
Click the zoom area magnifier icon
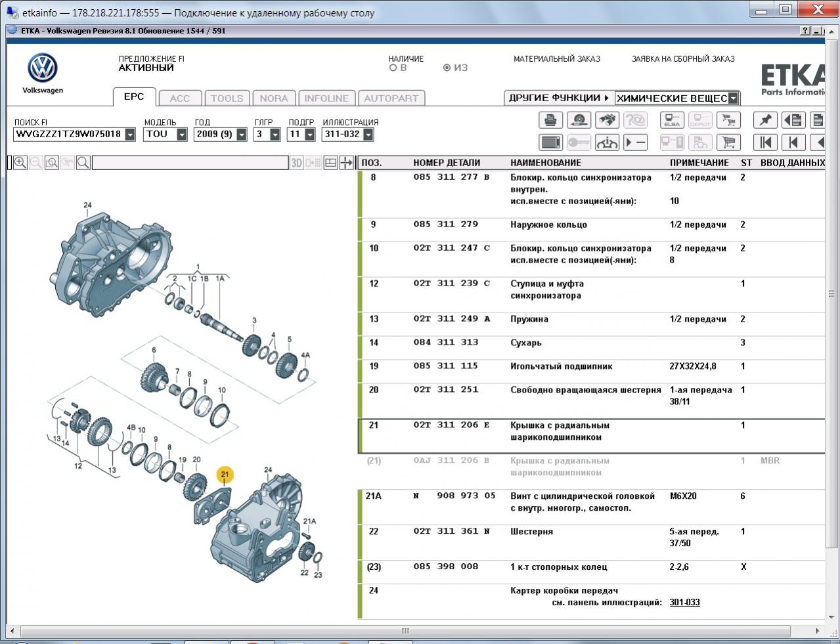(52, 163)
